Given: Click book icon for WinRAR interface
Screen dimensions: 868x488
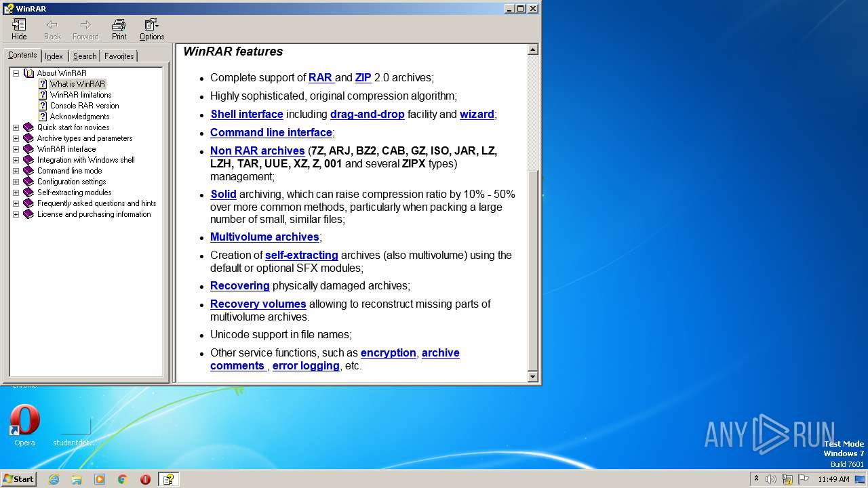Looking at the screenshot, I should click(x=28, y=149).
